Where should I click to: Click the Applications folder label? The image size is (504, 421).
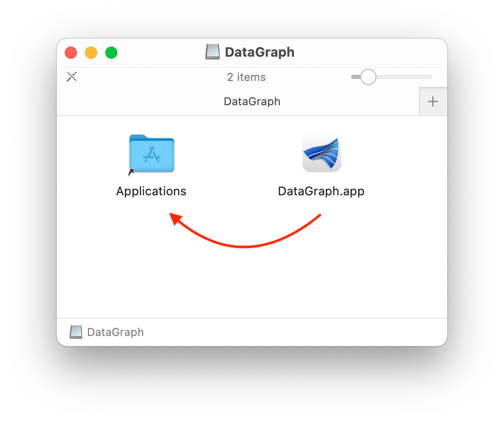[x=151, y=191]
